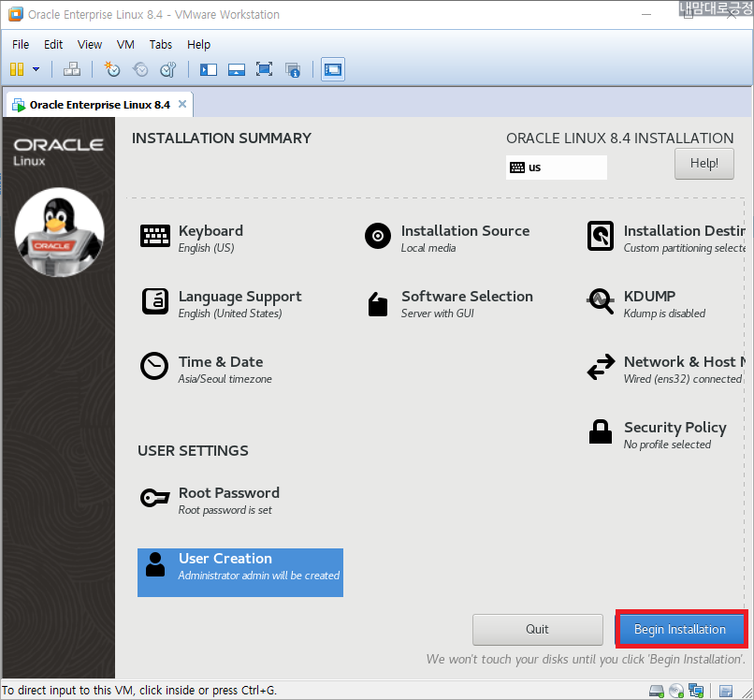Click the Security Policy heading
Viewport: 754px width, 700px height.
[674, 428]
